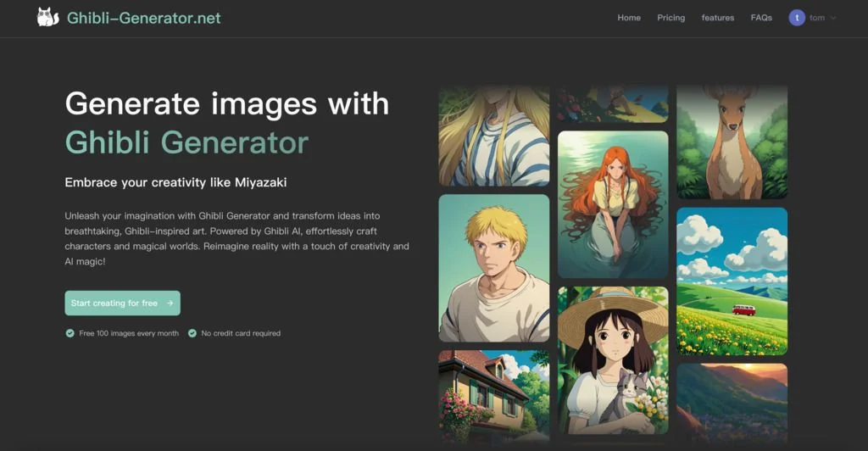Expand the tom account dropdown chevron
868x451 pixels.
pyautogui.click(x=833, y=18)
